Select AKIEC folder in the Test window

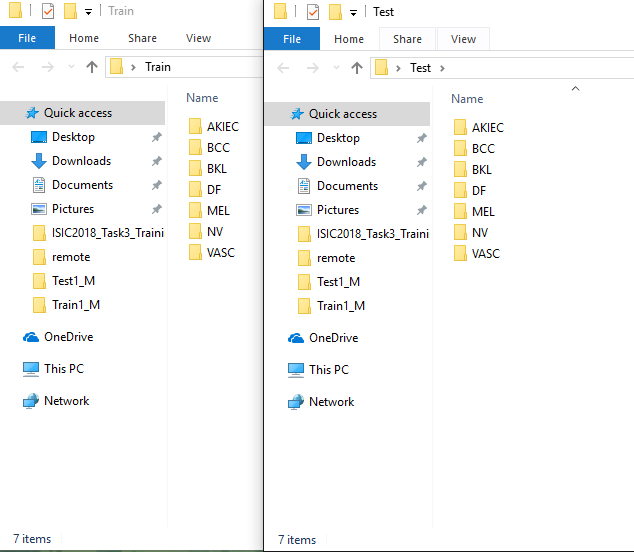click(479, 128)
